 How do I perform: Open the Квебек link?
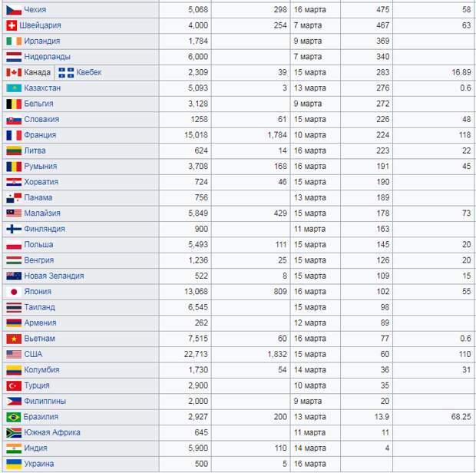click(x=89, y=72)
